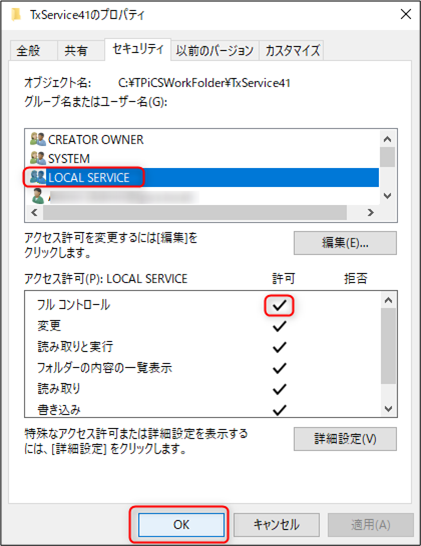Click the 読み取りと実行 allow checkmark
Image resolution: width=421 pixels, height=546 pixels.
point(279,347)
